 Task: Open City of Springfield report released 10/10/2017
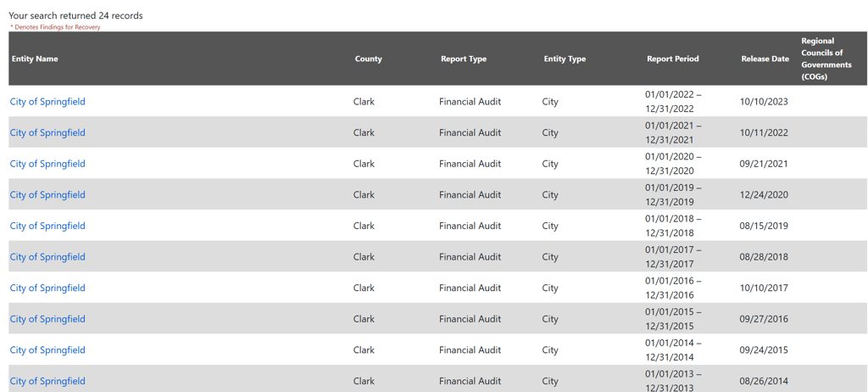47,288
